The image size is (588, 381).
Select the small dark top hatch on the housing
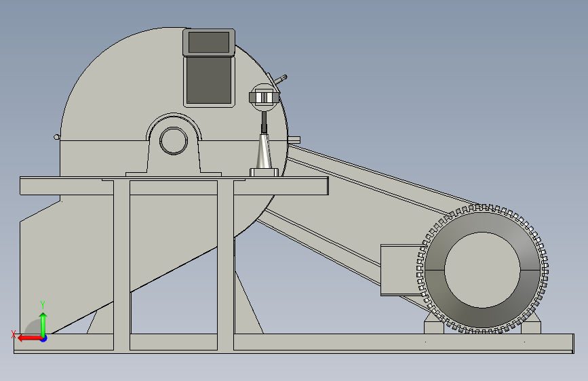209,43
